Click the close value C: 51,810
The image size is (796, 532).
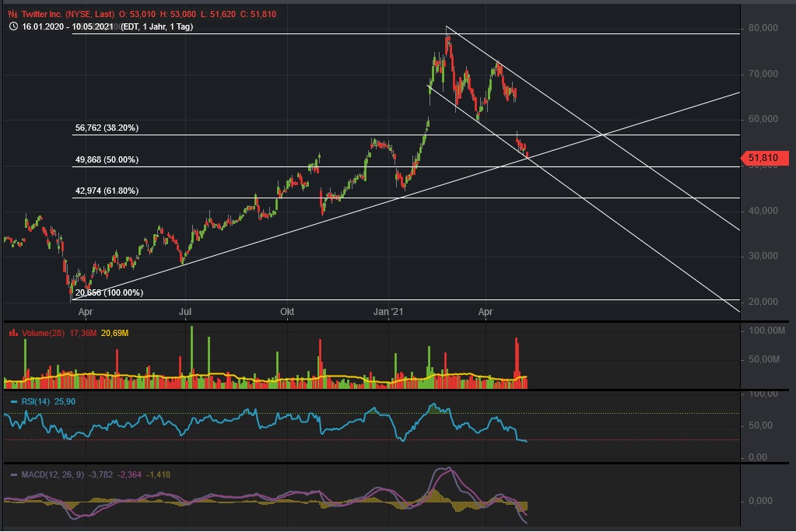[258, 14]
